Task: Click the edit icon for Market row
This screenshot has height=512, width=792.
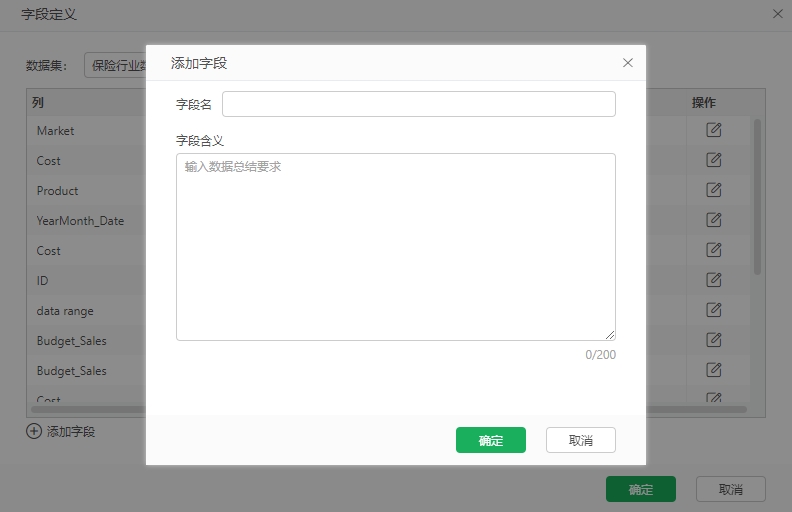Action: [x=713, y=130]
